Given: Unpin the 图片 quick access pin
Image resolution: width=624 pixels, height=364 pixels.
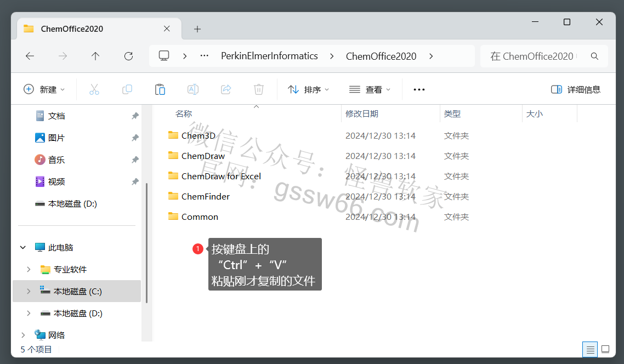Looking at the screenshot, I should point(135,138).
